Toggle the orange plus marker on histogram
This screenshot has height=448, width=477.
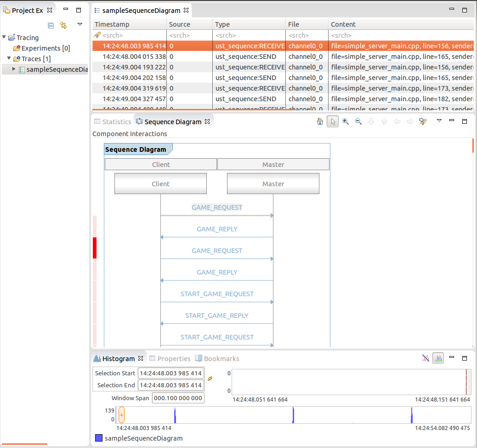pos(121,415)
